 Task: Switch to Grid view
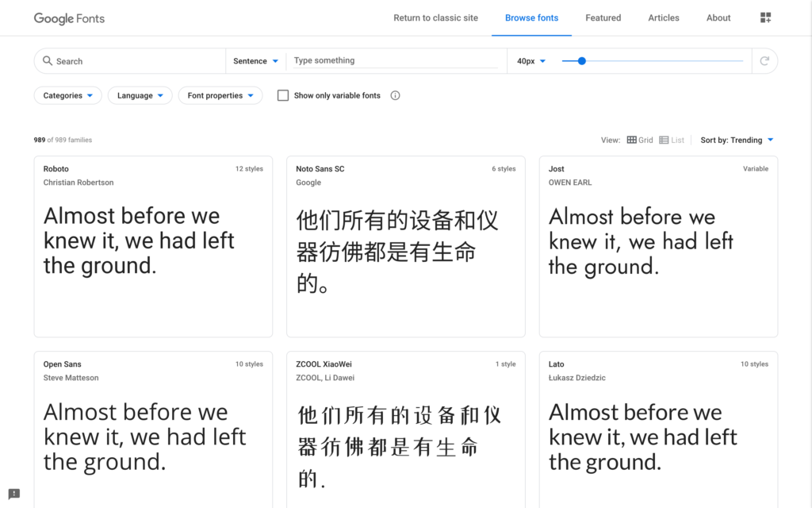tap(639, 140)
